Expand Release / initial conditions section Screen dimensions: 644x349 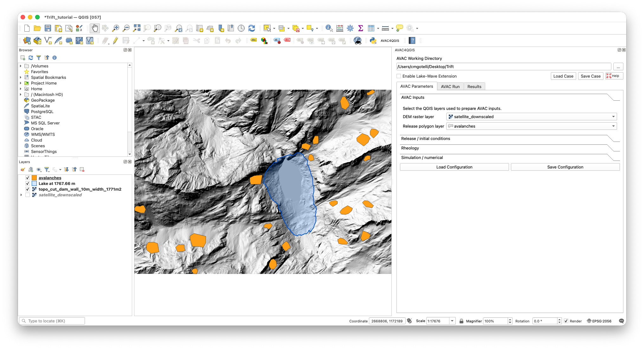coord(510,139)
